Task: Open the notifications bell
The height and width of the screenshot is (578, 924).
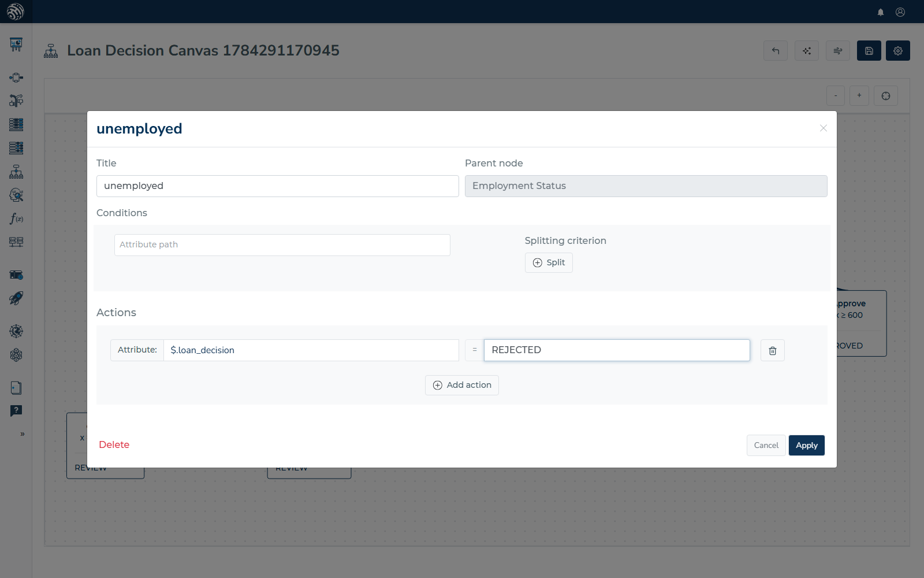Action: pos(881,12)
